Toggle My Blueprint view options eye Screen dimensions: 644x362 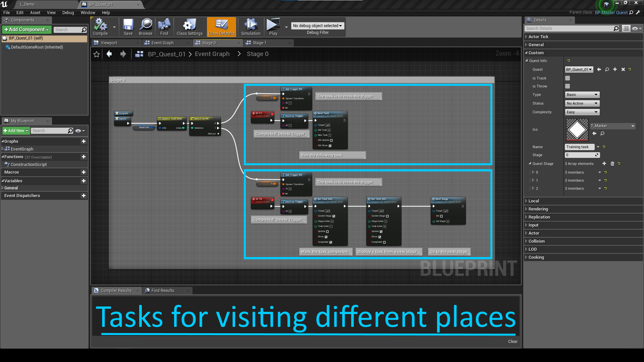point(78,131)
